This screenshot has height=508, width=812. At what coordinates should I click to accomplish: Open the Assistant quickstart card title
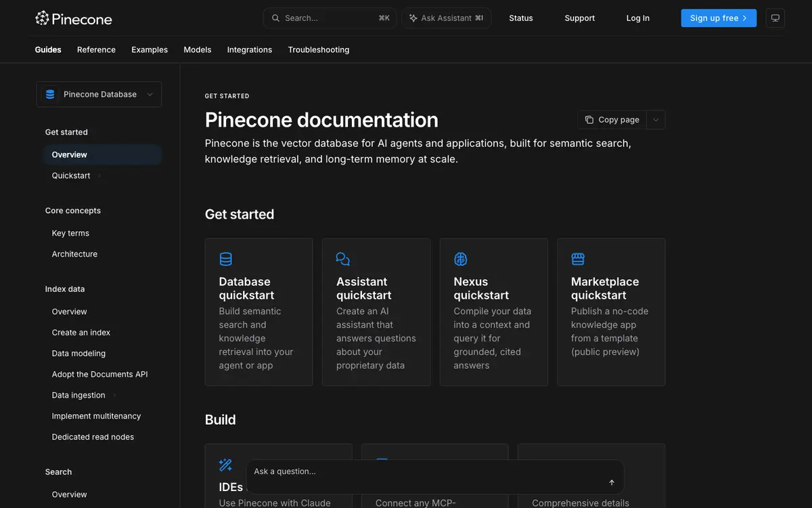364,289
